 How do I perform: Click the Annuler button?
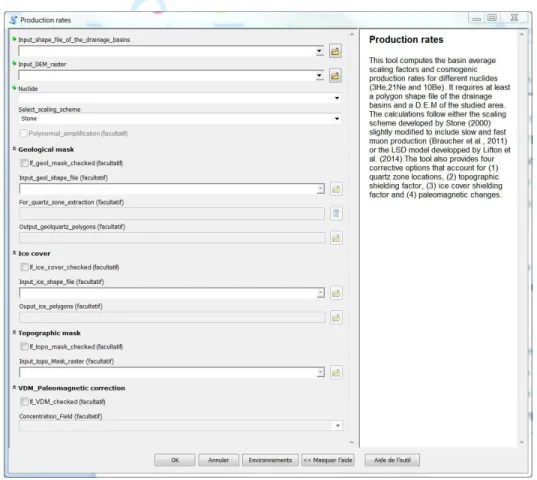pyautogui.click(x=218, y=460)
